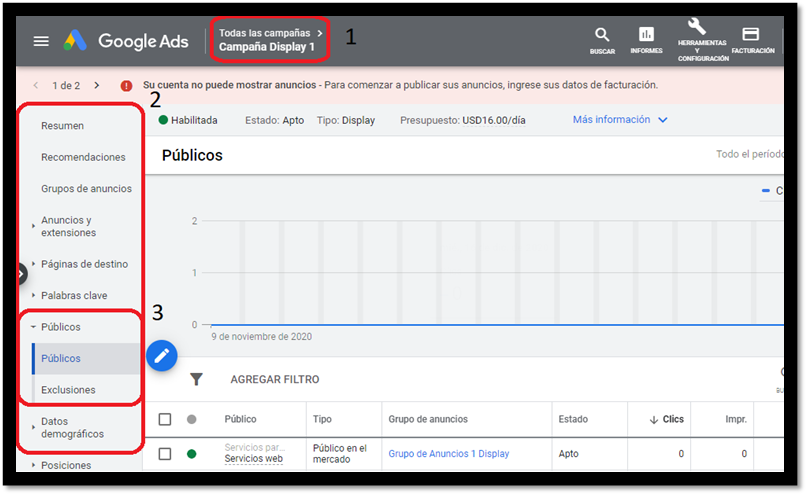The width and height of the screenshot is (807, 495).
Task: Sort by Impr. column header
Action: click(x=736, y=419)
